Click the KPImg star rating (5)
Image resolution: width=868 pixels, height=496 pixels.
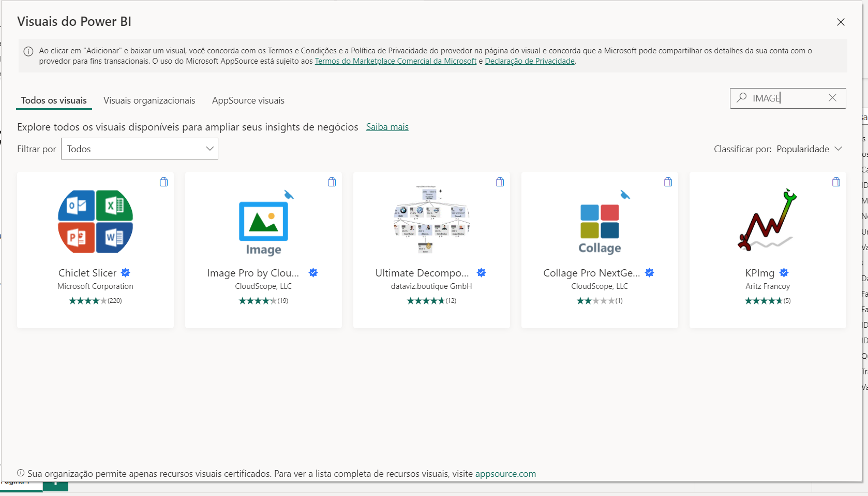click(x=768, y=301)
